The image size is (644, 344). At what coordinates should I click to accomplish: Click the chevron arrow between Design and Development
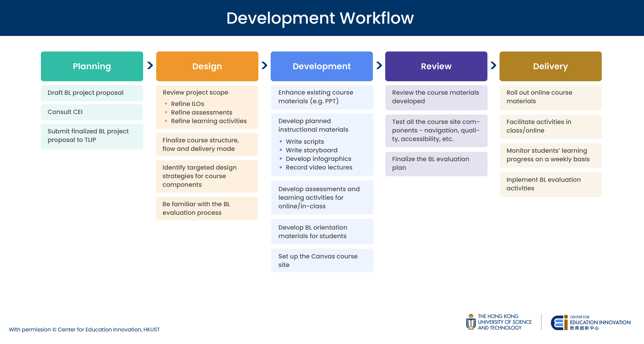click(x=264, y=65)
